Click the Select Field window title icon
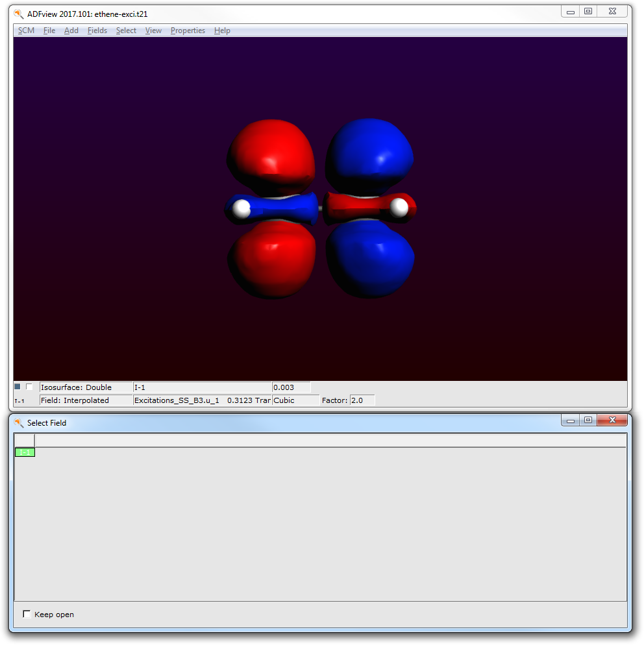Viewport: 644px width, 645px height. point(19,423)
